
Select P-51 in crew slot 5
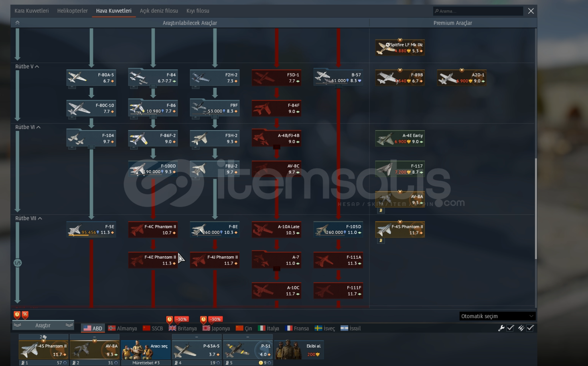[x=248, y=350]
